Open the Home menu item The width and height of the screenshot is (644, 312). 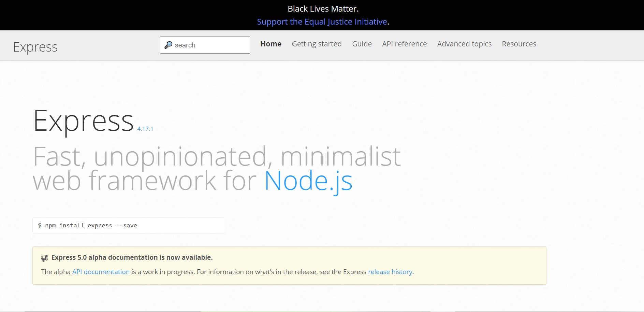[271, 44]
